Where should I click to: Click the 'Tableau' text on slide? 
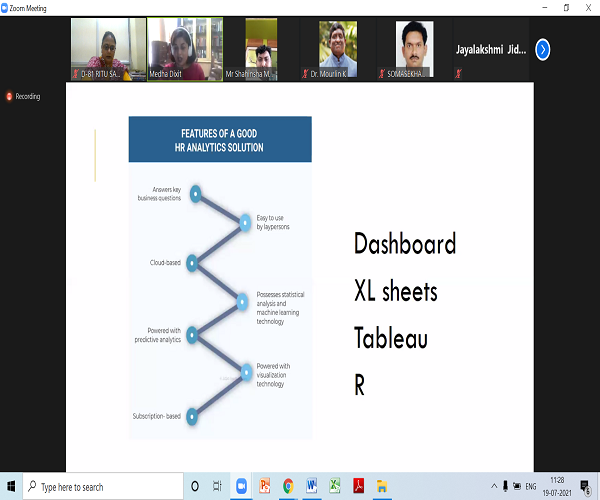(x=391, y=338)
